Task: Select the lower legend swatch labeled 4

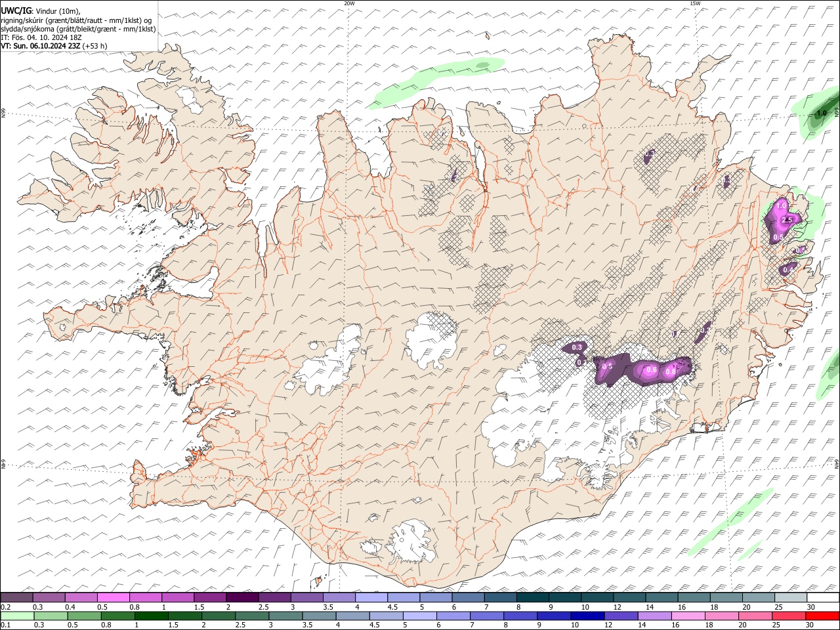Action: (x=353, y=616)
